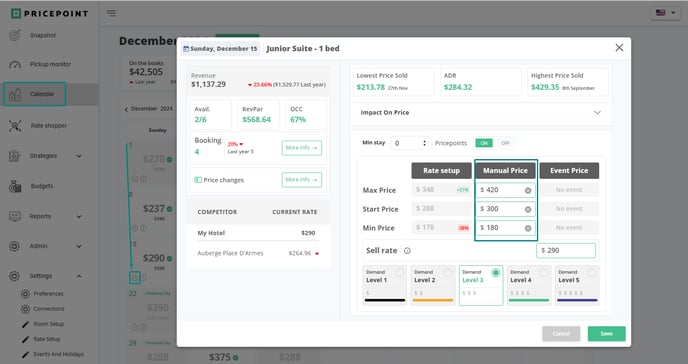The width and height of the screenshot is (688, 364).
Task: Click the Connections gear icon
Action: 25,309
